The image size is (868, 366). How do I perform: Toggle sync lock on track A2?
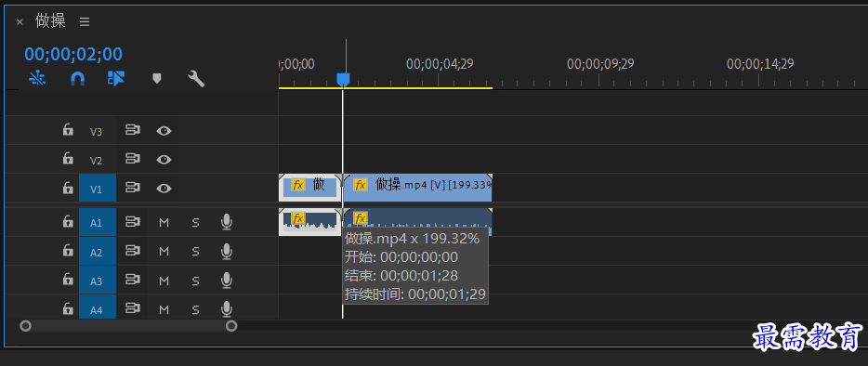point(132,252)
